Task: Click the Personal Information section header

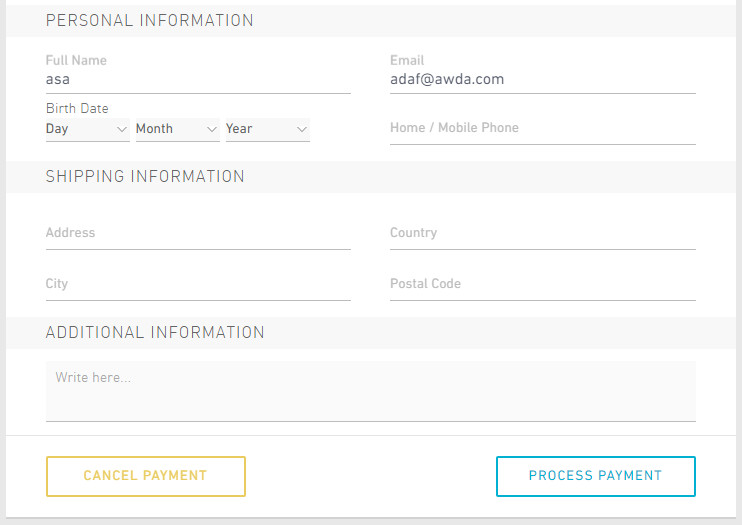Action: pos(150,21)
